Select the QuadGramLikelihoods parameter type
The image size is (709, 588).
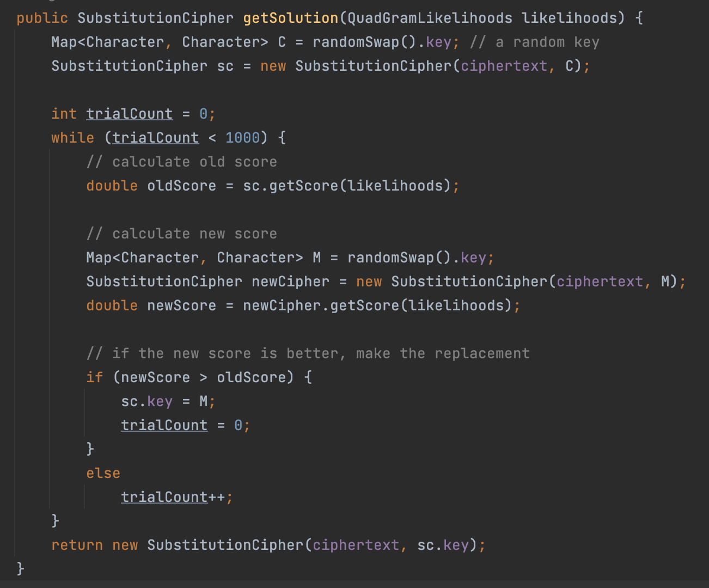(x=430, y=18)
